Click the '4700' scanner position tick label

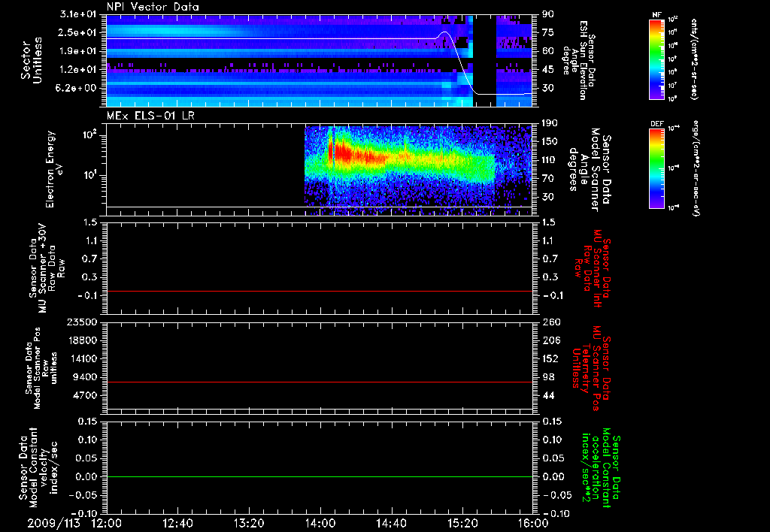tap(84, 395)
